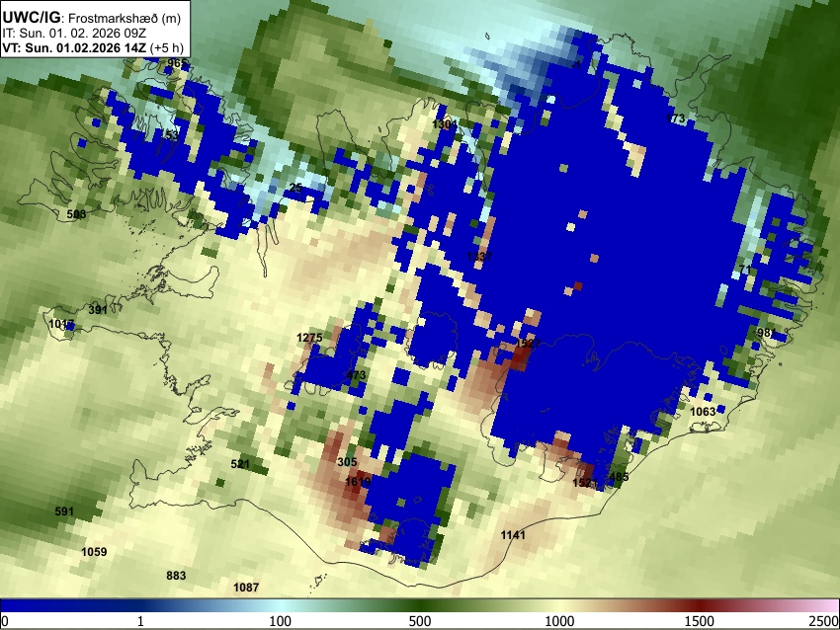
Task: Click the map value 1304
Action: 445,124
